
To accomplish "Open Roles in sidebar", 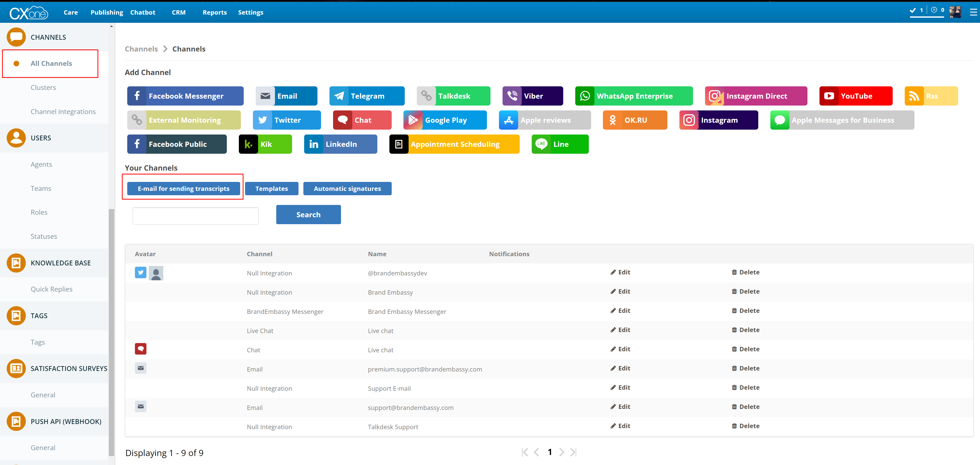I will point(39,212).
